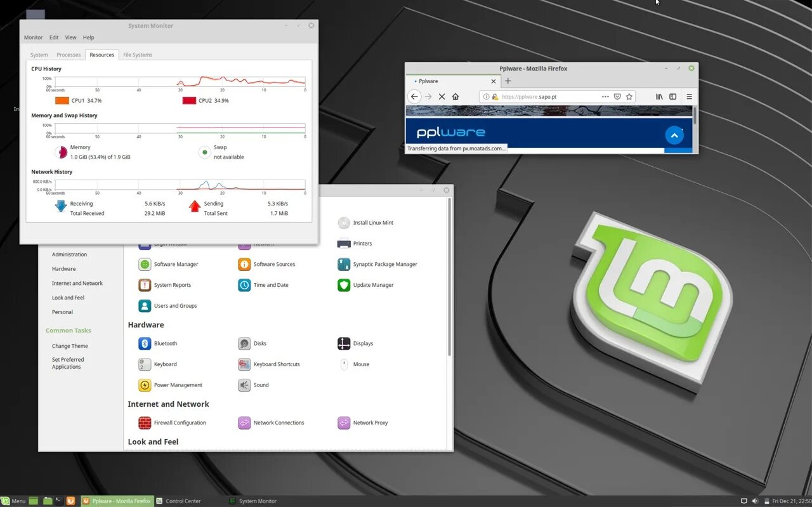Click the Control Center vertical scrollbar

tap(450, 277)
